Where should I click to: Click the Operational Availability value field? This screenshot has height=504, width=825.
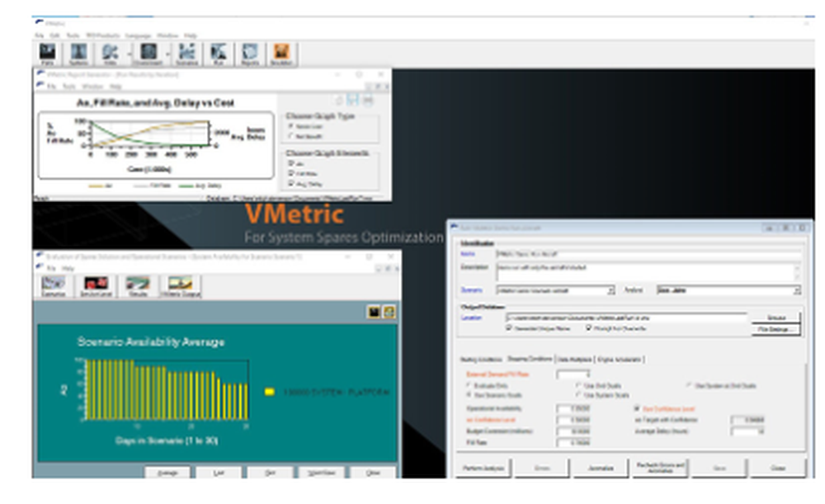click(x=573, y=408)
